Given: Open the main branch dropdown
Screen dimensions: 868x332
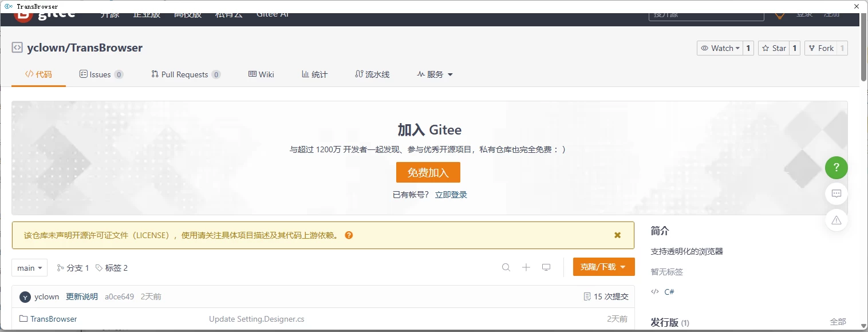Looking at the screenshot, I should (x=29, y=268).
